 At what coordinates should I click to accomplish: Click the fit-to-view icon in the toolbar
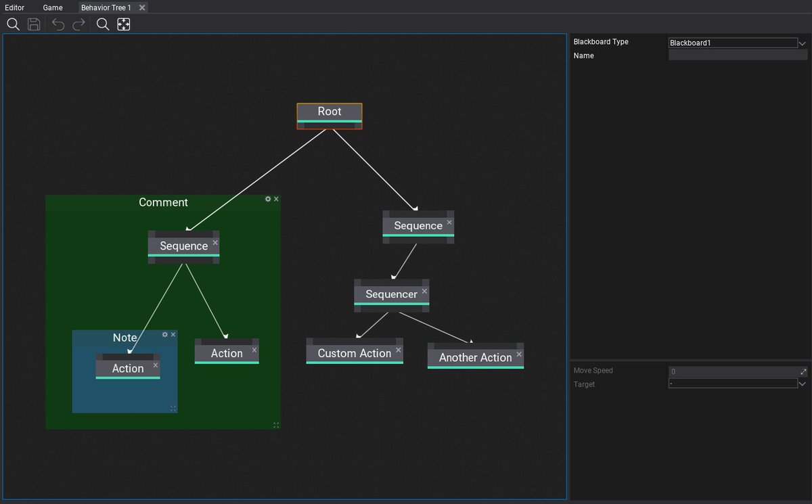coord(123,24)
